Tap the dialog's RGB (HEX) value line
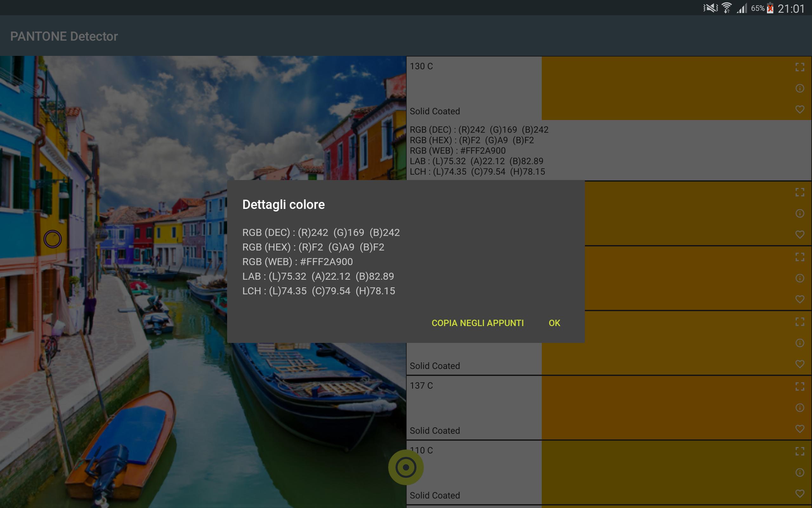The width and height of the screenshot is (812, 508). (x=313, y=247)
